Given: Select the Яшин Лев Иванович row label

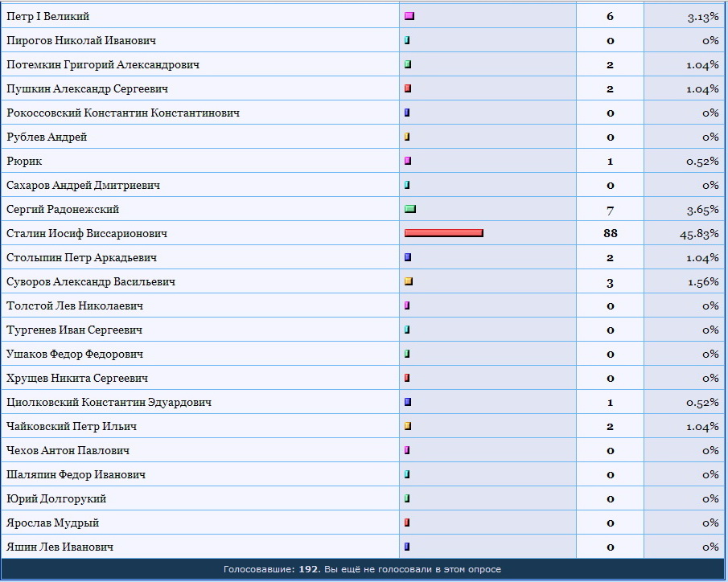Looking at the screenshot, I should pos(60,547).
